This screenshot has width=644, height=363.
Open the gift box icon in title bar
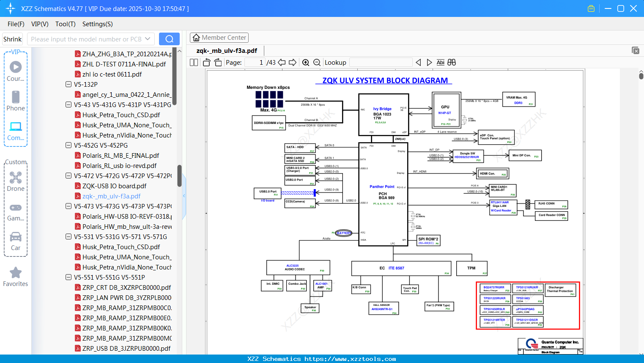591,8
